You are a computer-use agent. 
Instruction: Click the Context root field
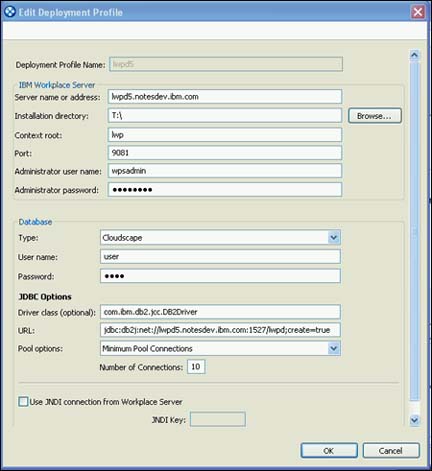pos(225,135)
